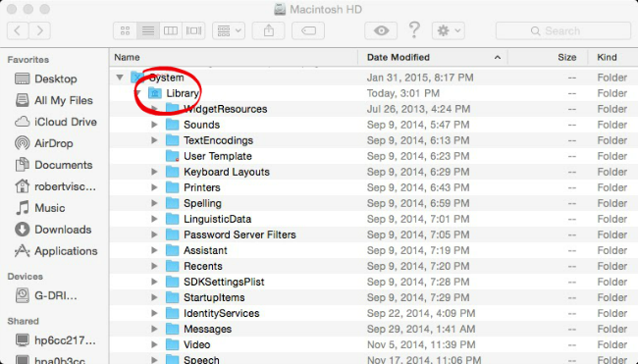
Task: Switch to icon view
Action: [x=125, y=31]
